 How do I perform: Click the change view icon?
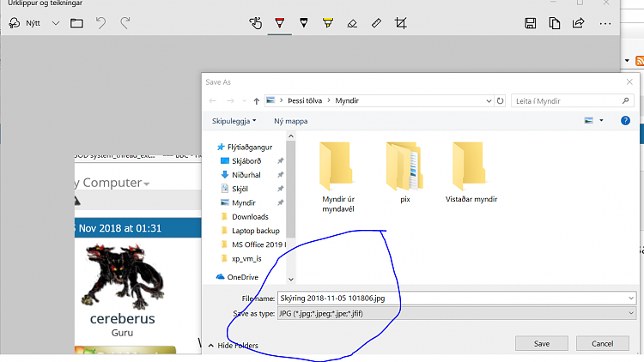588,120
